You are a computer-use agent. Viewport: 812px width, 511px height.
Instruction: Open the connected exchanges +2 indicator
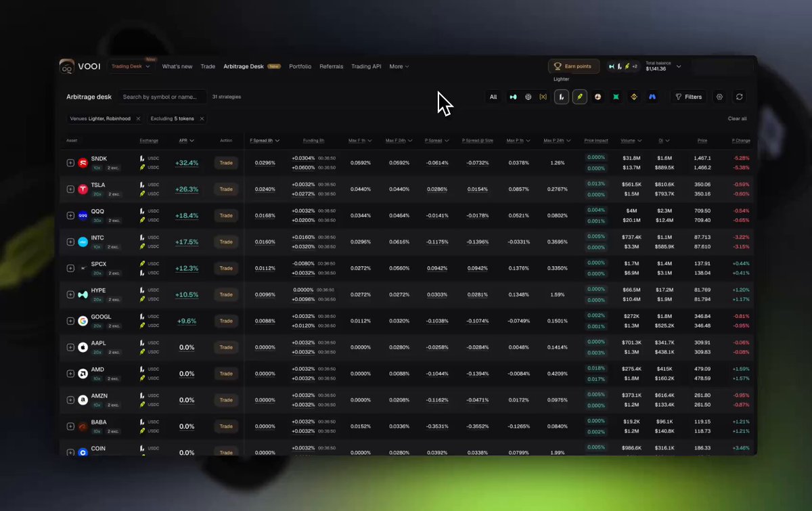tap(623, 66)
